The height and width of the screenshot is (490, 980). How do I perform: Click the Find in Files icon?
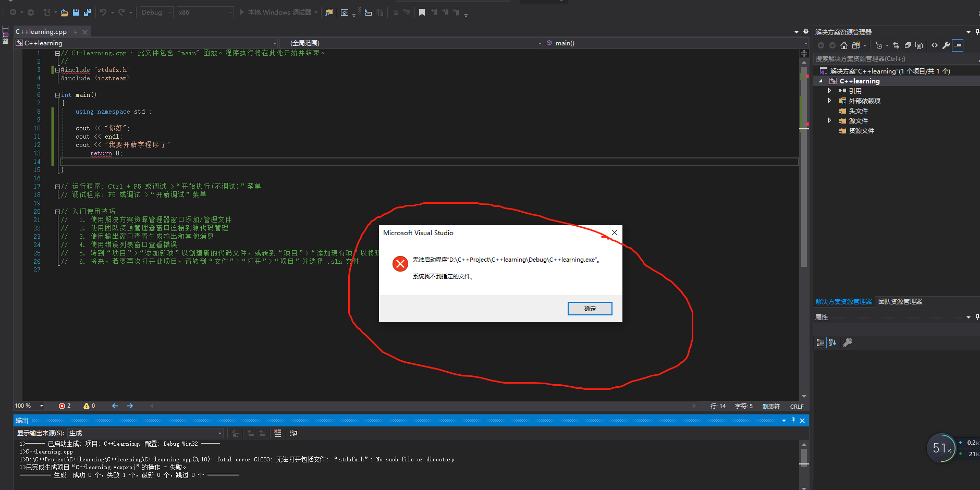click(x=329, y=13)
